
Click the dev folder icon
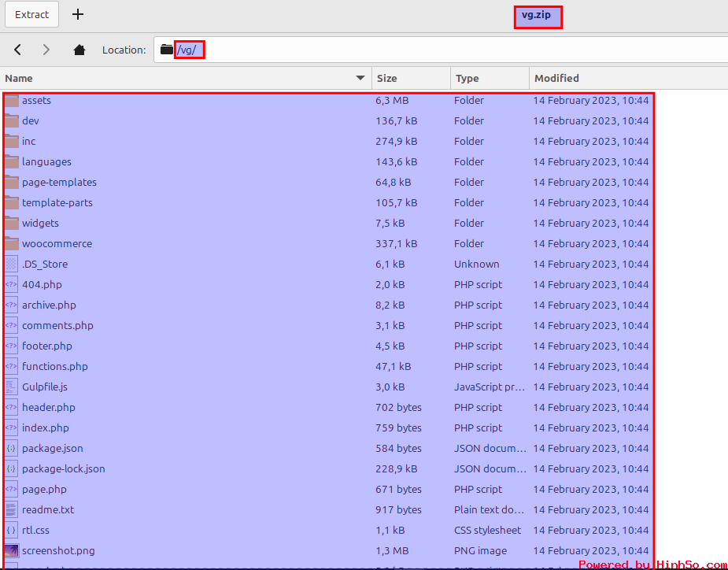coord(12,120)
